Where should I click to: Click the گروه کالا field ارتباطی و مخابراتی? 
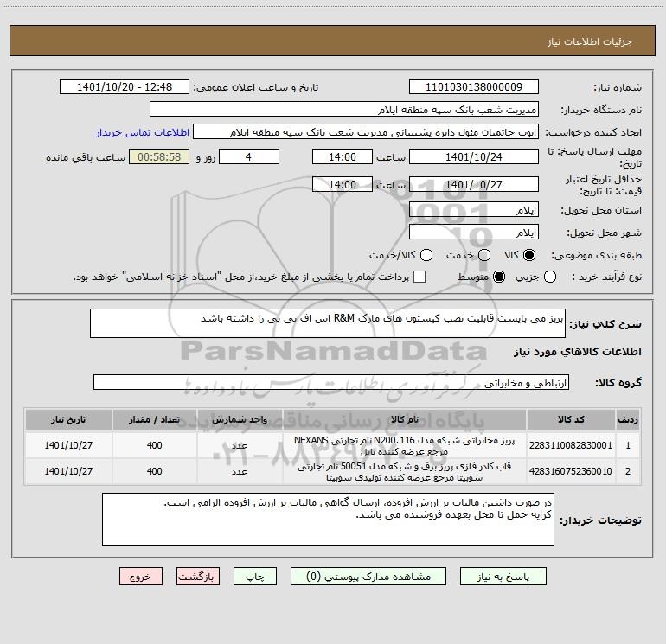pyautogui.click(x=331, y=382)
